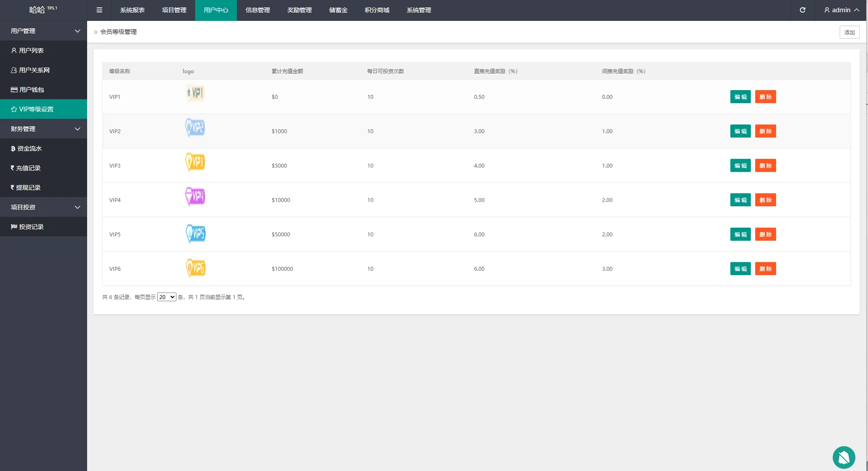
Task: Open the per-page records dropdown
Action: click(x=166, y=297)
